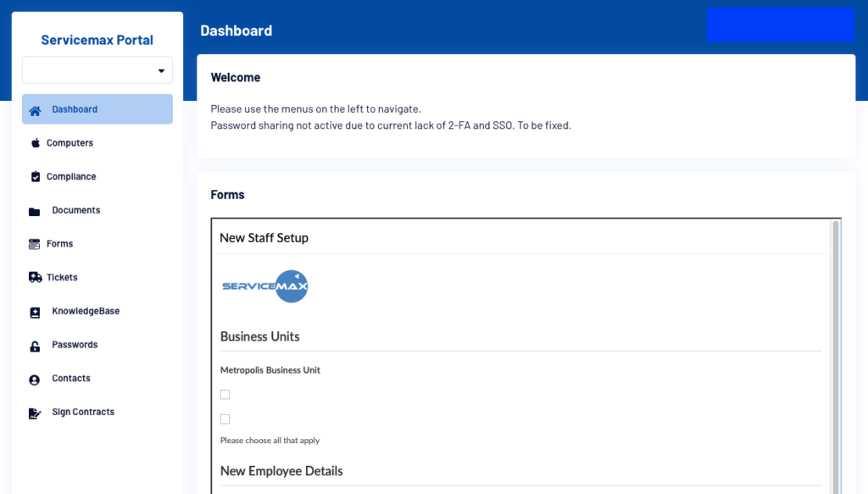Screen dimensions: 868x494
Task: Open the dropdown under Servicemax Portal
Action: [97, 70]
